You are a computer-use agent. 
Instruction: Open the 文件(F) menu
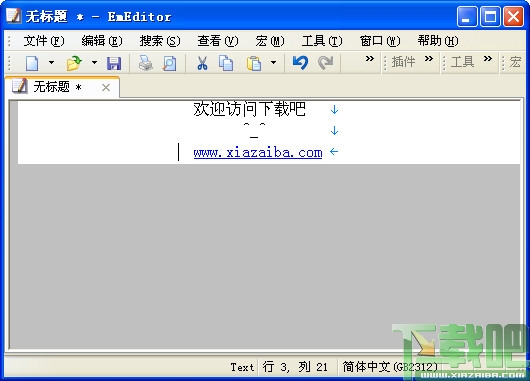coord(44,41)
